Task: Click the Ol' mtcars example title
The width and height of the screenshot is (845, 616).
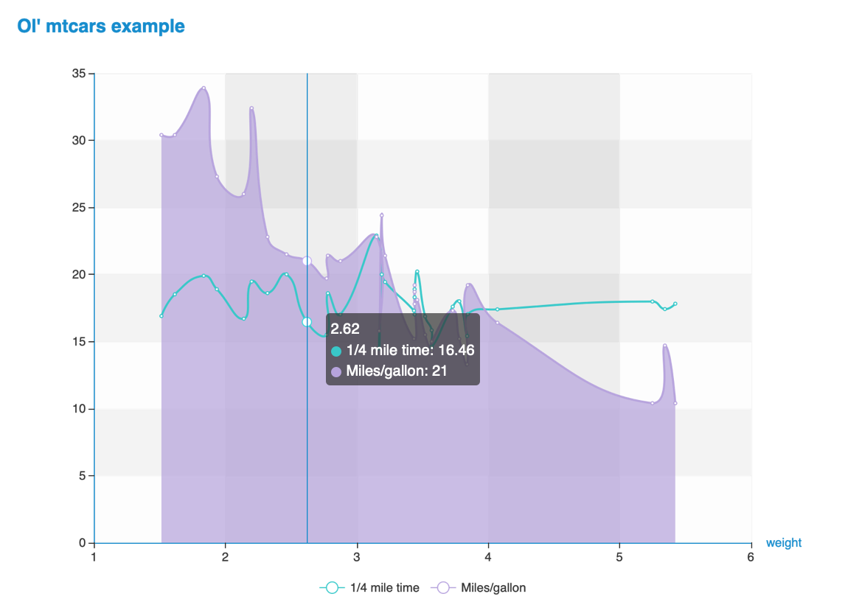Action: 101,26
